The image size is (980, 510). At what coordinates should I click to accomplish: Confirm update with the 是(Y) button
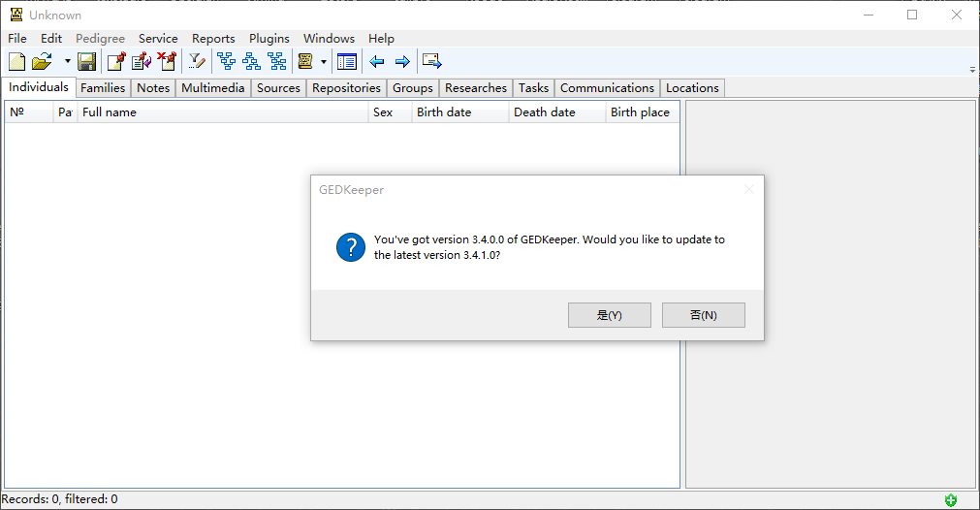610,315
